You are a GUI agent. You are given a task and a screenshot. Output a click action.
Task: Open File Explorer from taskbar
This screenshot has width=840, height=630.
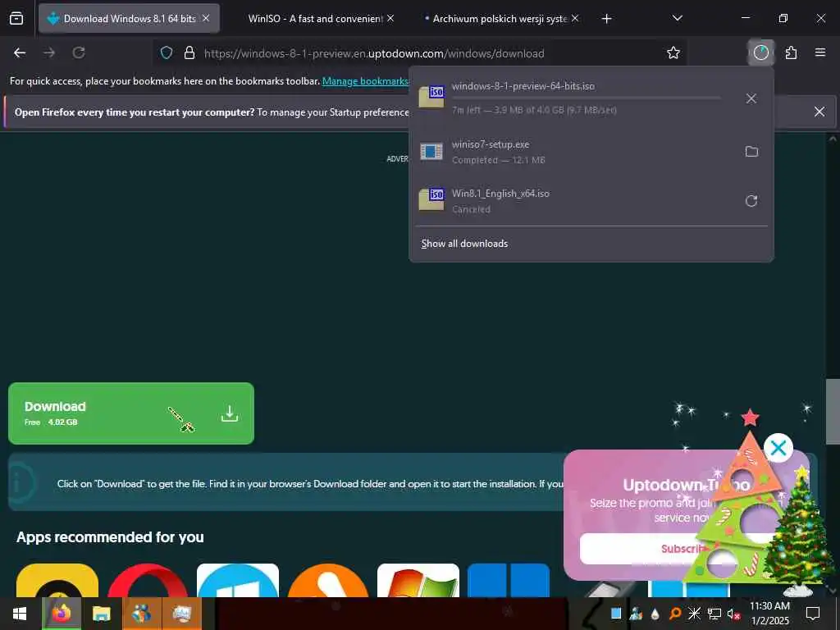[x=101, y=614]
